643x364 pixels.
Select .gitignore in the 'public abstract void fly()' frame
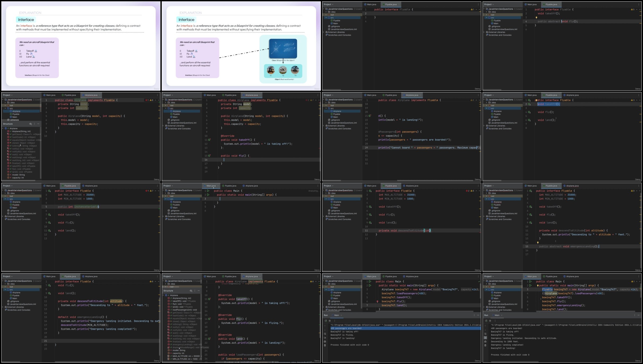coord(494,27)
